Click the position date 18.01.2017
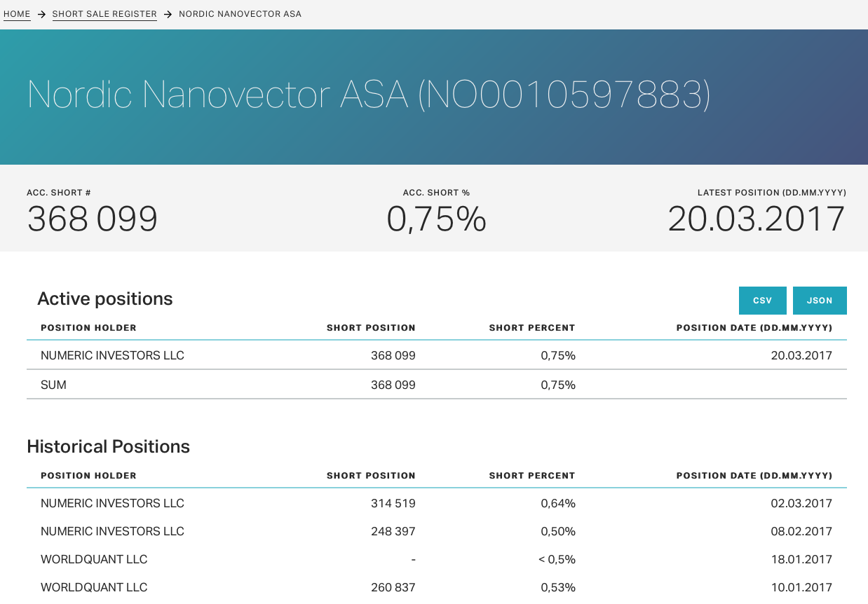The height and width of the screenshot is (604, 868). coord(801,559)
